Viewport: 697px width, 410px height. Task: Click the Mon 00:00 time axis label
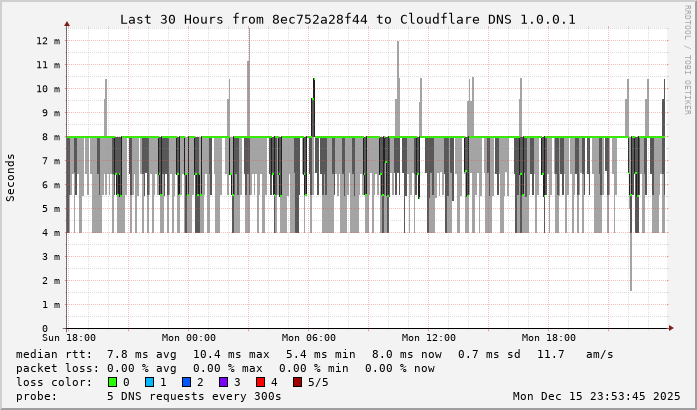point(188,338)
